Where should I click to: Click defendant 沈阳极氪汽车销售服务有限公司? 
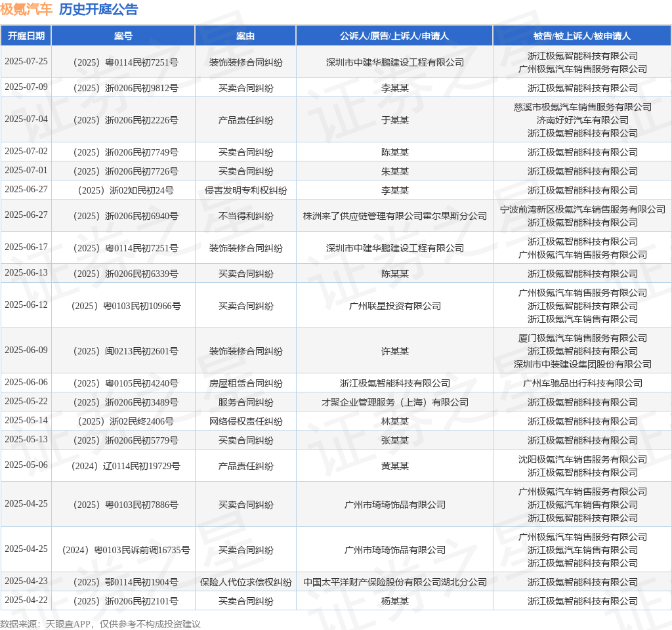[583, 459]
